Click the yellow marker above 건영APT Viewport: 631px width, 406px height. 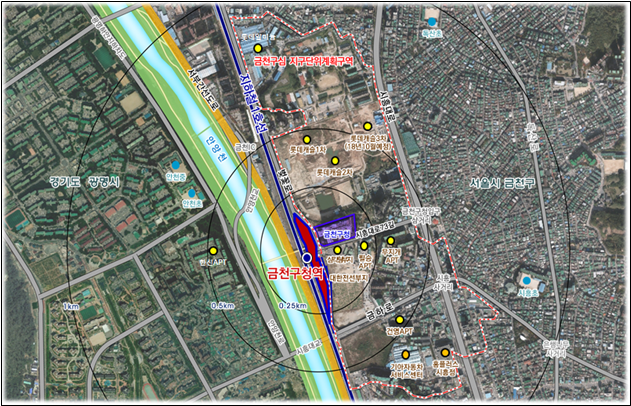pos(400,320)
